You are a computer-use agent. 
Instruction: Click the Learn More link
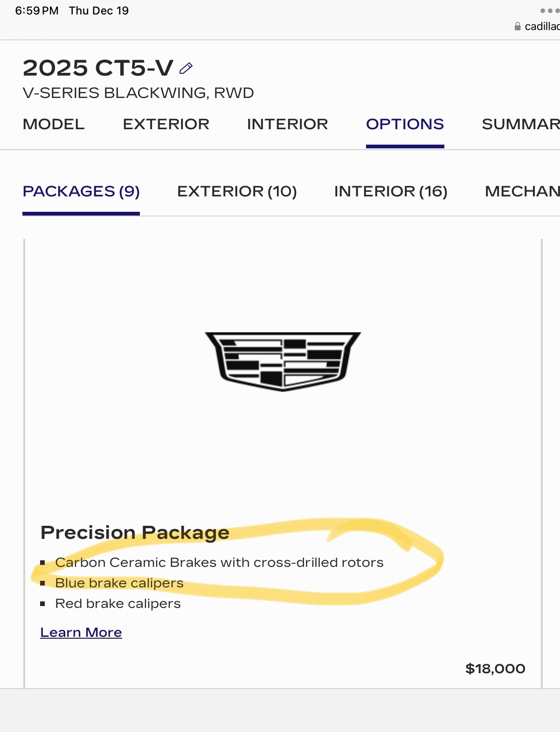(x=81, y=632)
